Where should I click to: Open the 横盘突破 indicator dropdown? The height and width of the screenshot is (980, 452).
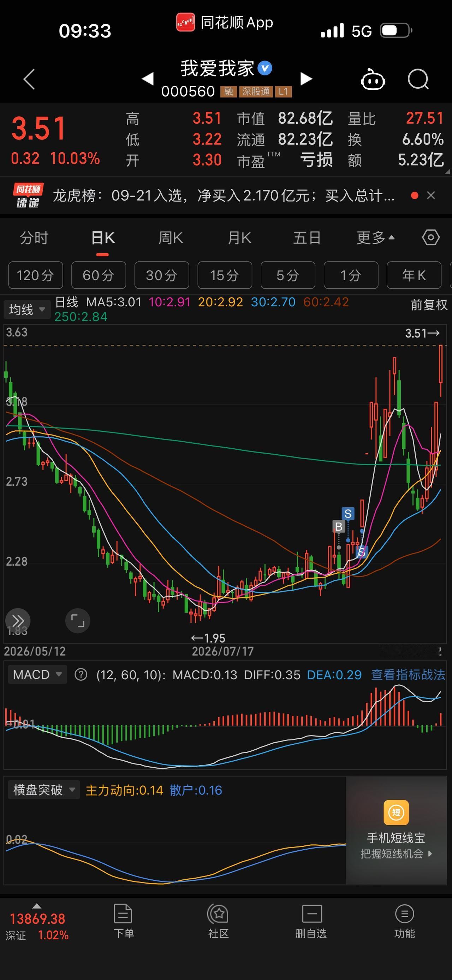[x=44, y=790]
